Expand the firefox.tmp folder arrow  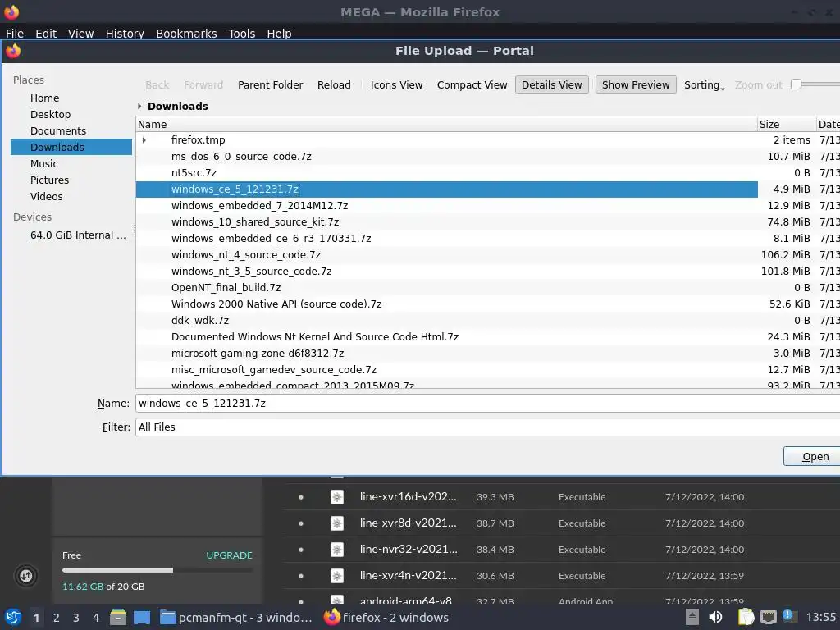click(x=144, y=140)
